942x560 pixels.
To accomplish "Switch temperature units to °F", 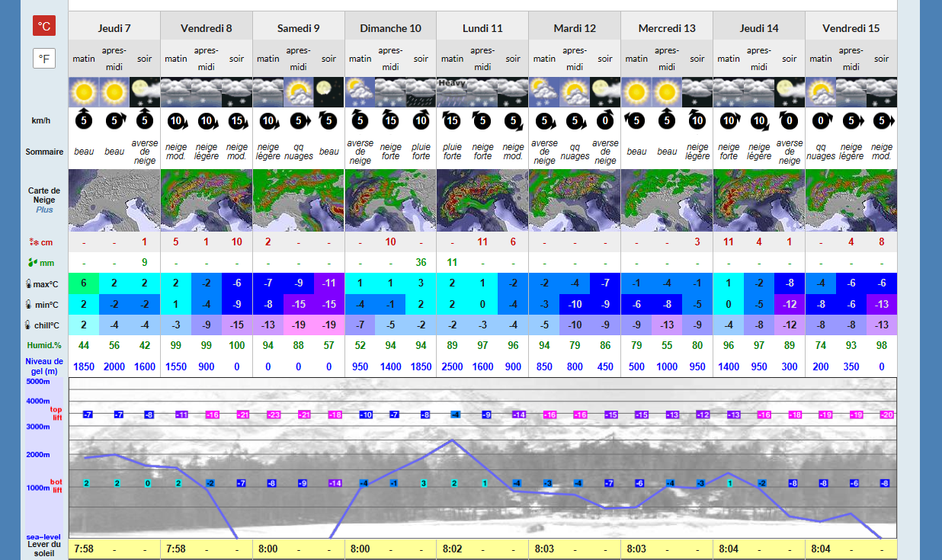I will tap(44, 58).
